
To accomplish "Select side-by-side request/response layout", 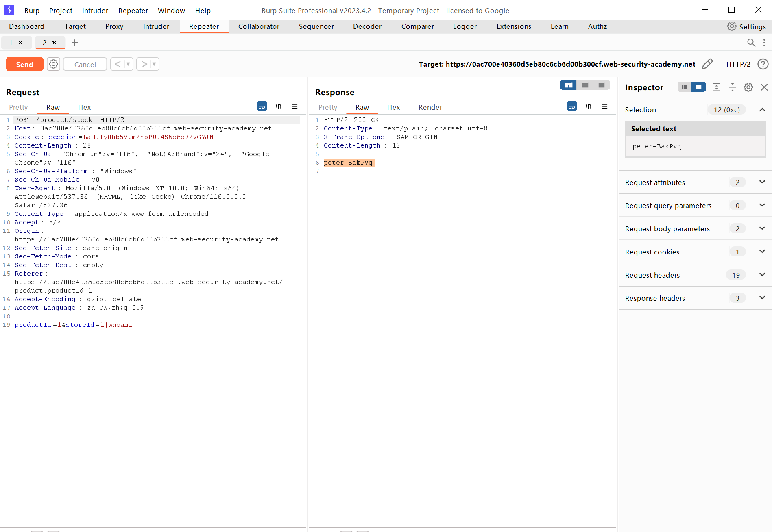I will pos(569,85).
